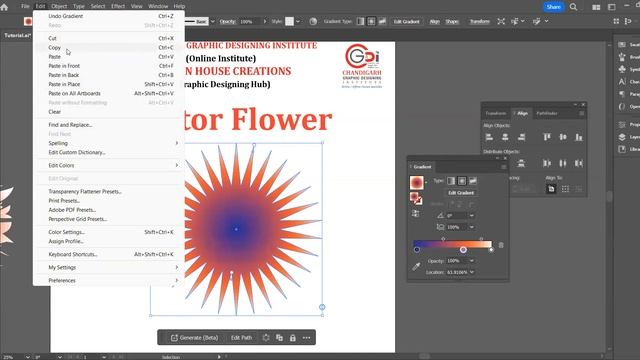Click Vertical Align Bottom in Align panel

pyautogui.click(x=579, y=137)
